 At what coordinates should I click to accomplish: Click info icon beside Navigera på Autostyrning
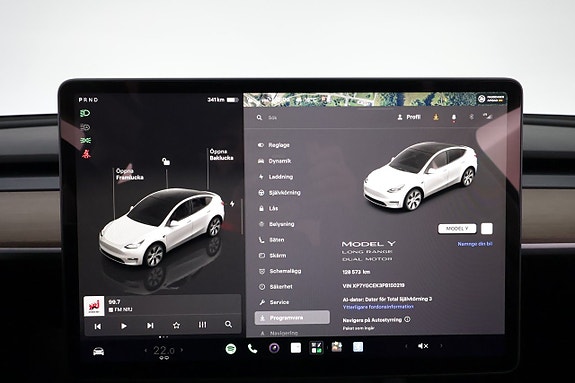coord(407,320)
